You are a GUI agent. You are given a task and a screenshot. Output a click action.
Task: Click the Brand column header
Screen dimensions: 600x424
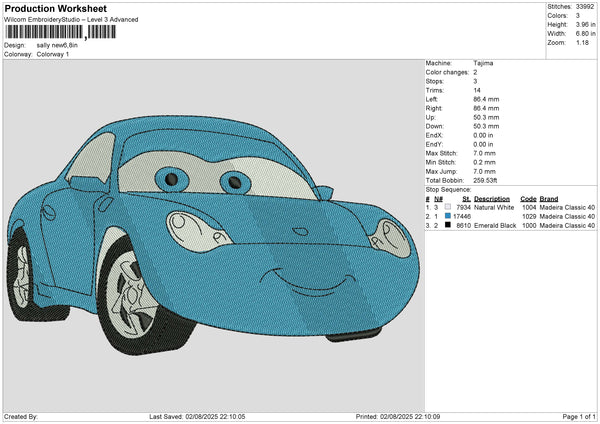point(548,198)
